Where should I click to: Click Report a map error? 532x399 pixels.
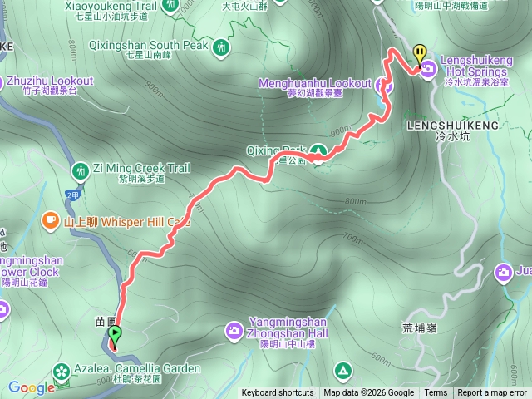(492, 393)
